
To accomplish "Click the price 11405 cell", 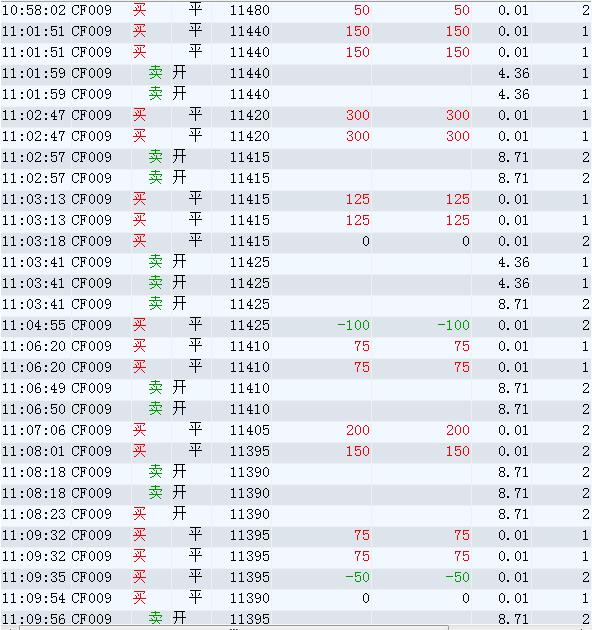I will coord(250,430).
